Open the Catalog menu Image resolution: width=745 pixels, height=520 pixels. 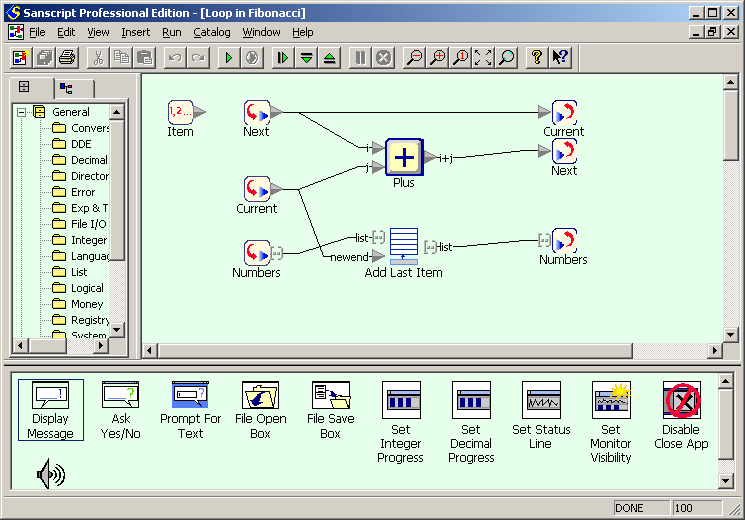[211, 32]
